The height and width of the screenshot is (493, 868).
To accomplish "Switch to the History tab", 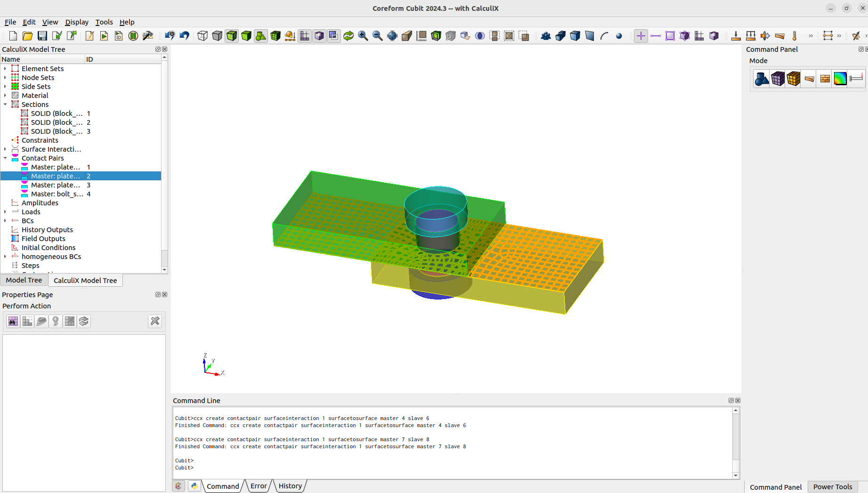I will point(290,485).
